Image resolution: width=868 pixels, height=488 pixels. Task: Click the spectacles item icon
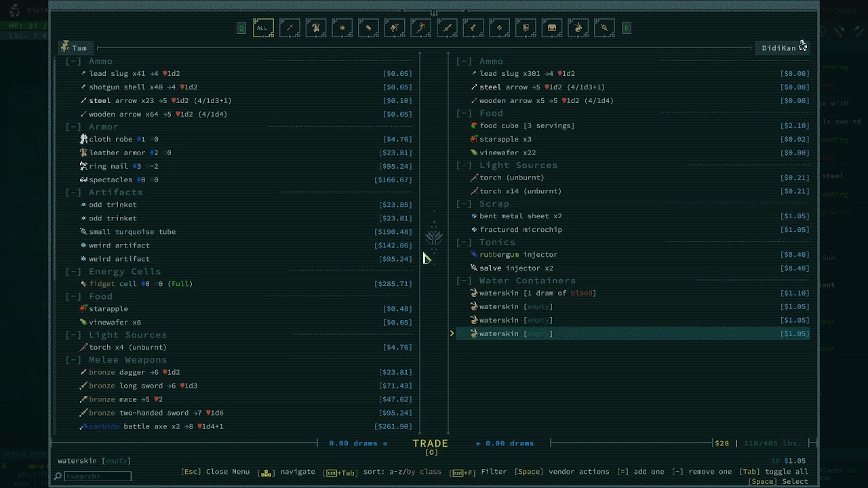point(83,180)
